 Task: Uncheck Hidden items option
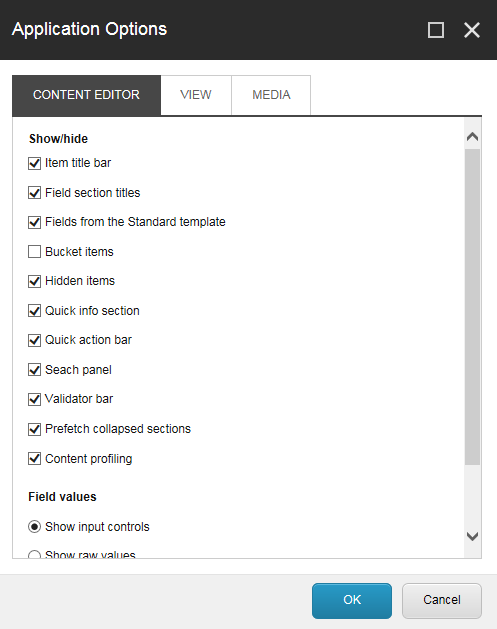(x=34, y=281)
